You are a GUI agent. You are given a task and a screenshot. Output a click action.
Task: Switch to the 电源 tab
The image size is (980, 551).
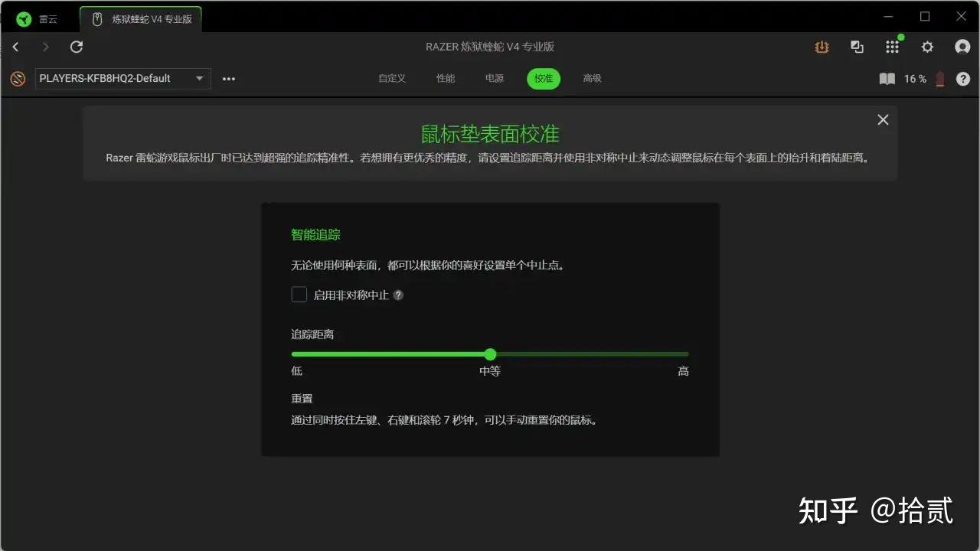click(494, 78)
